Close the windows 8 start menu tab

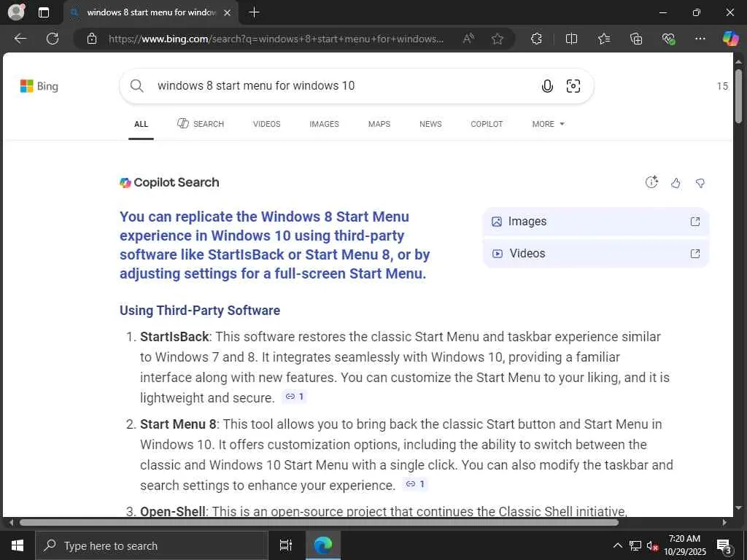[228, 13]
